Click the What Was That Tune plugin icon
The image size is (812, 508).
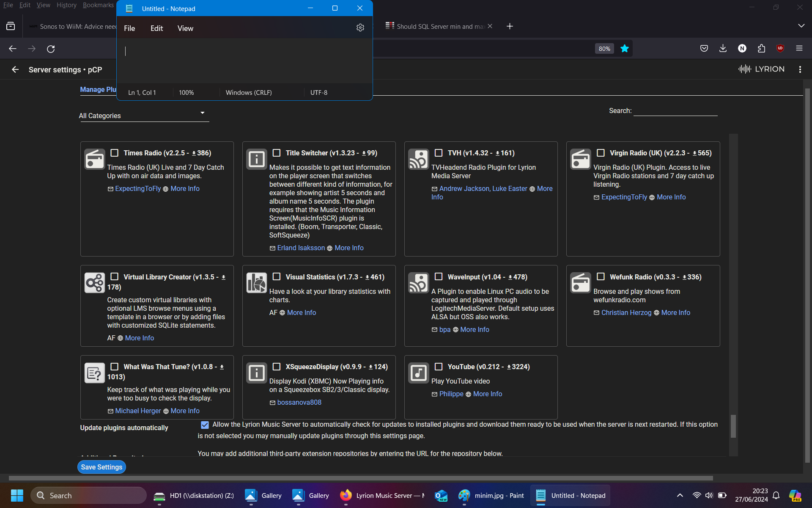click(x=95, y=373)
